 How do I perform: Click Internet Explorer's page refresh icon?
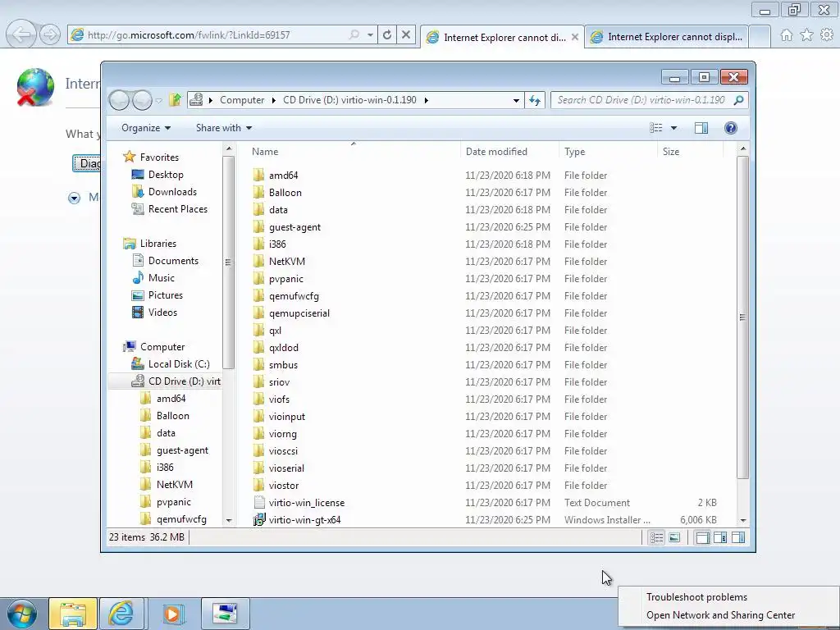tap(387, 35)
